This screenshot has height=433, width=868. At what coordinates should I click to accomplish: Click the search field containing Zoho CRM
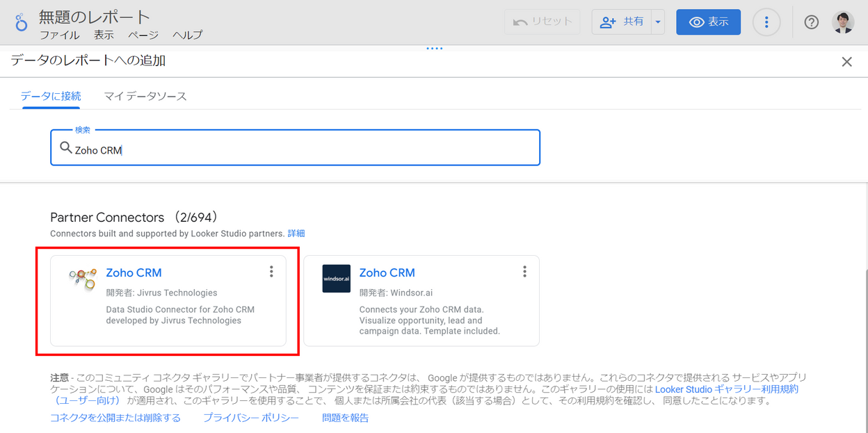295,148
